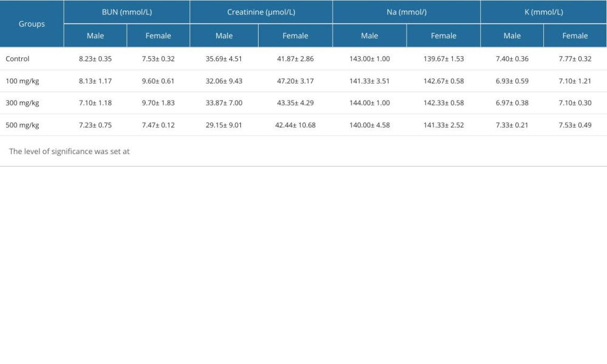Select the Na (mmol/) header cell

[406, 12]
